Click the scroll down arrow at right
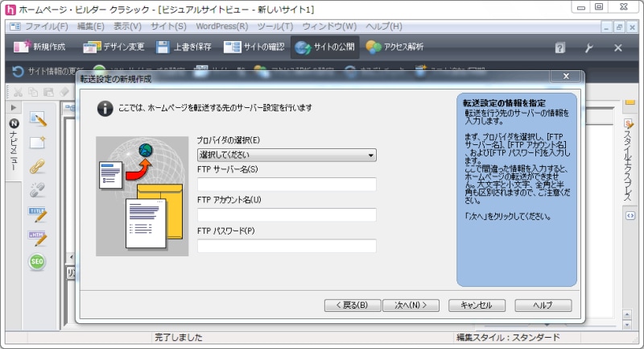The height and width of the screenshot is (349, 644). (x=627, y=325)
